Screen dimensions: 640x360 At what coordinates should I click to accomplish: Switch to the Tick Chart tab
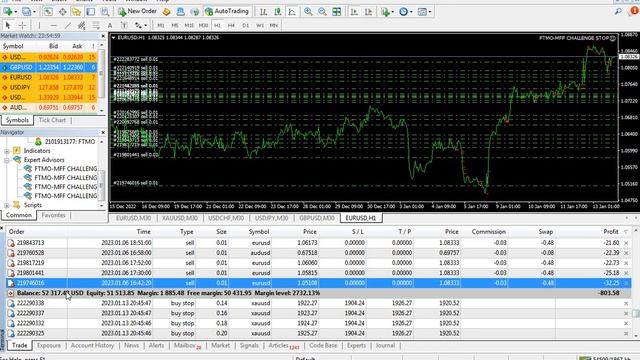(52, 120)
